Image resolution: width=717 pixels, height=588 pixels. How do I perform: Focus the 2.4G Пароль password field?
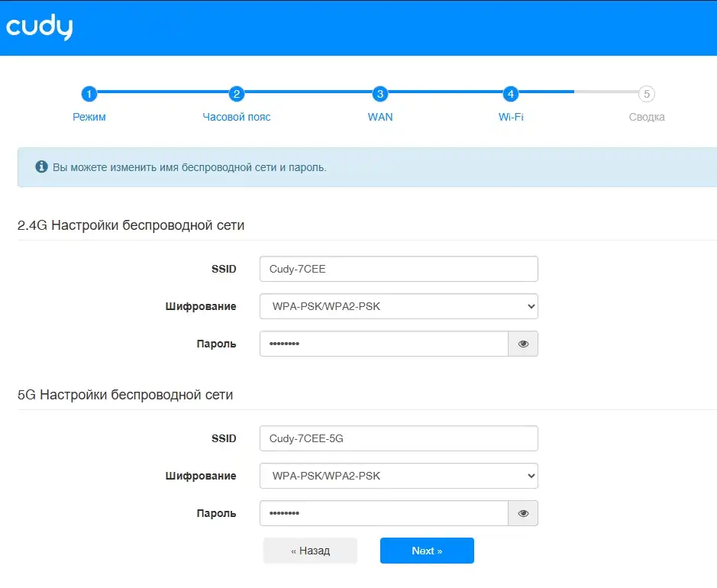click(384, 344)
